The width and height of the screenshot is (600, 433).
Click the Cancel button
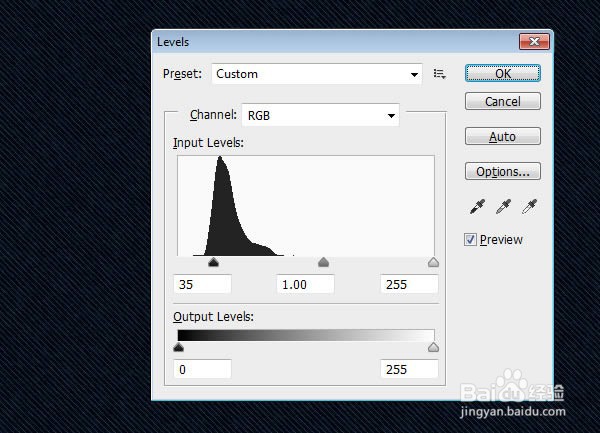[503, 101]
